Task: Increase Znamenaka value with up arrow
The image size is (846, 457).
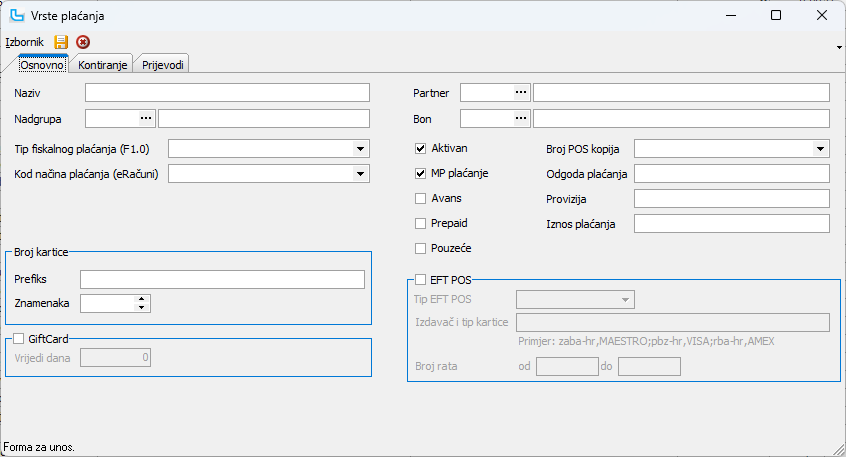Action: [x=142, y=298]
